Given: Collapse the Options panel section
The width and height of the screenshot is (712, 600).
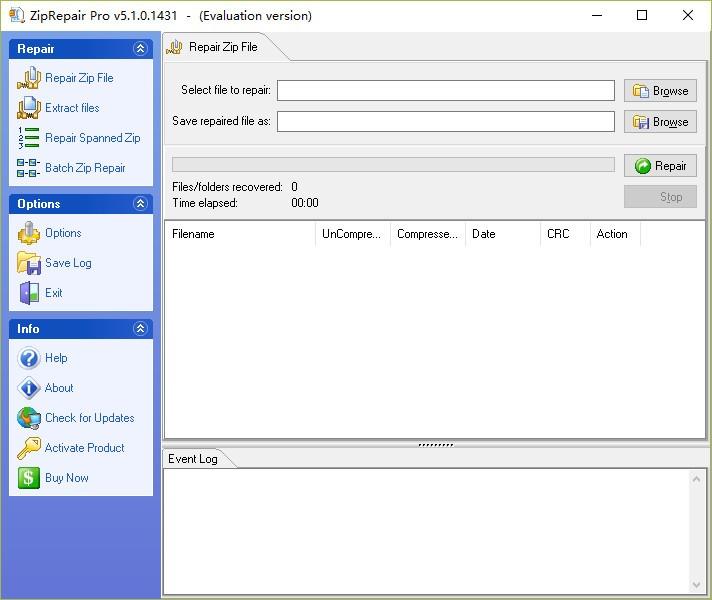Looking at the screenshot, I should click(x=140, y=204).
